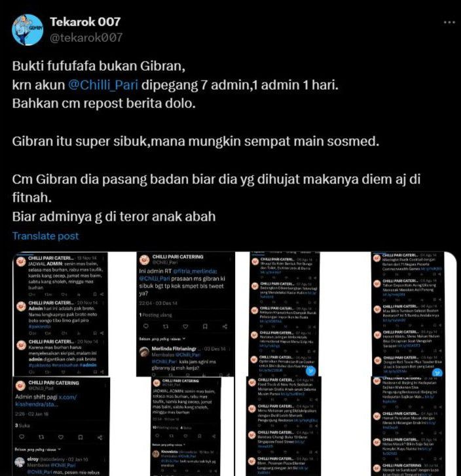Click the Translate post link
This screenshot has width=461, height=476.
(45, 236)
